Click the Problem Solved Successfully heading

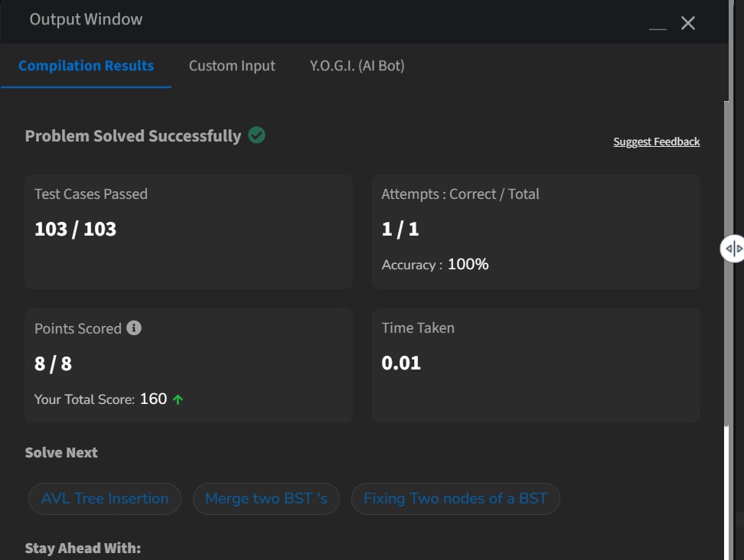pos(133,136)
